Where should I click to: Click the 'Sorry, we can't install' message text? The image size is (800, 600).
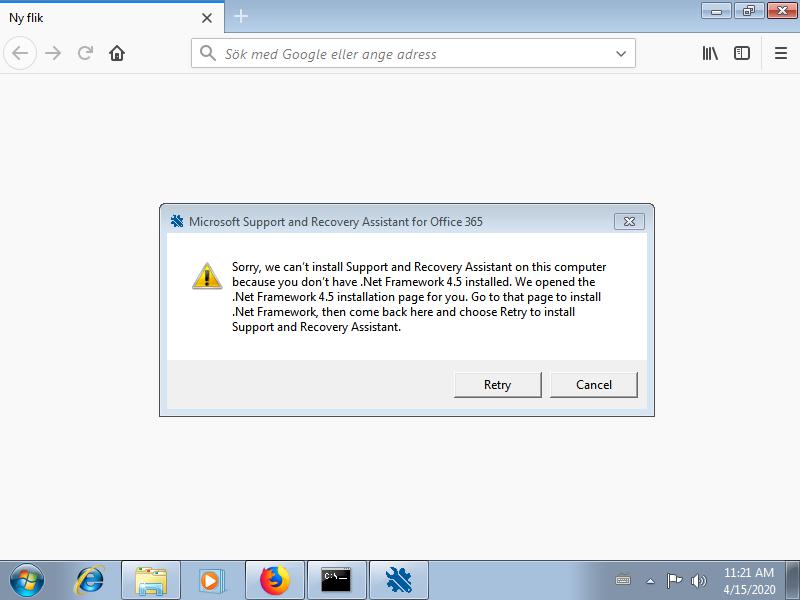(x=419, y=297)
